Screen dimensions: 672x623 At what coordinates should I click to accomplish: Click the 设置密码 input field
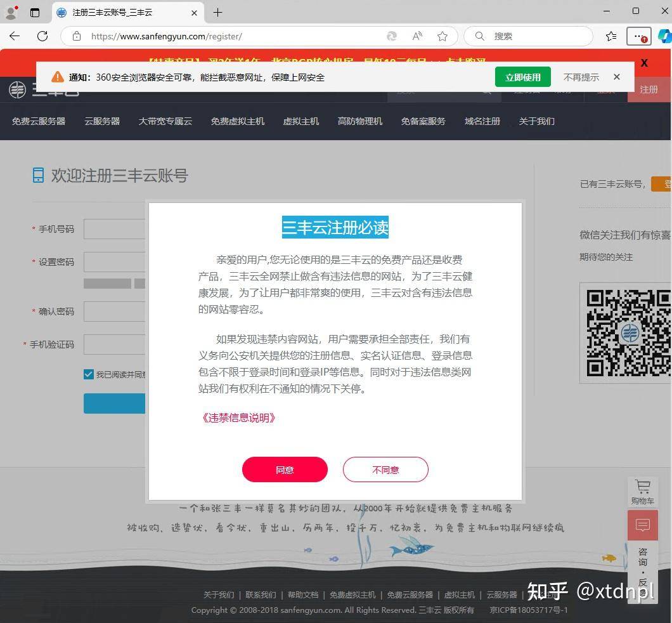[114, 262]
